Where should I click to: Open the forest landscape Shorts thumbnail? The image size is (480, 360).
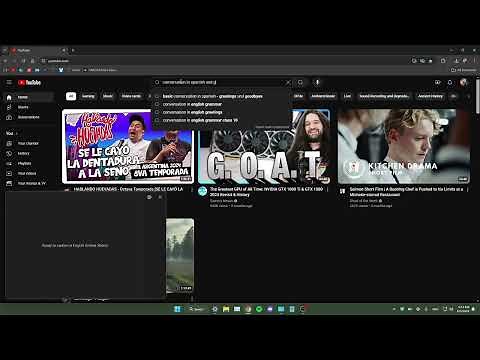(x=180, y=255)
